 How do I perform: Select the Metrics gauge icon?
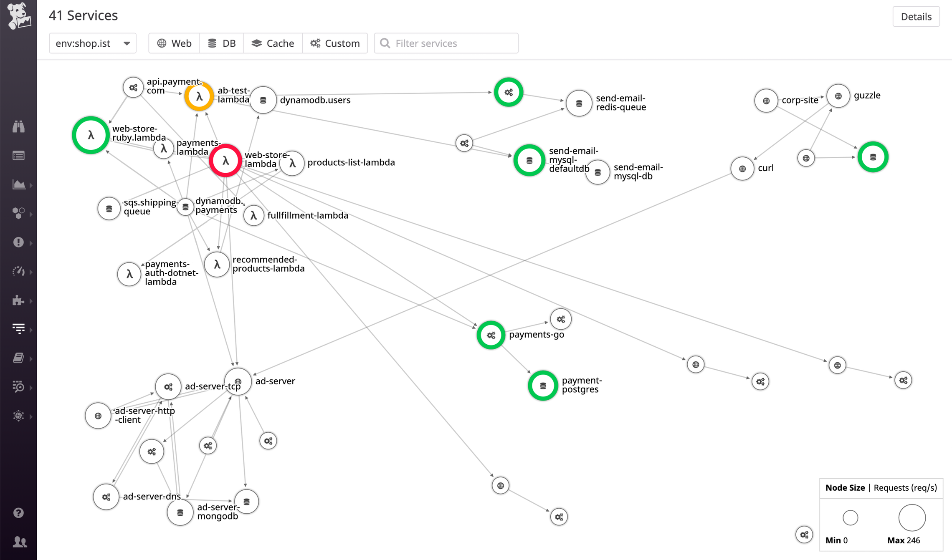click(x=19, y=271)
